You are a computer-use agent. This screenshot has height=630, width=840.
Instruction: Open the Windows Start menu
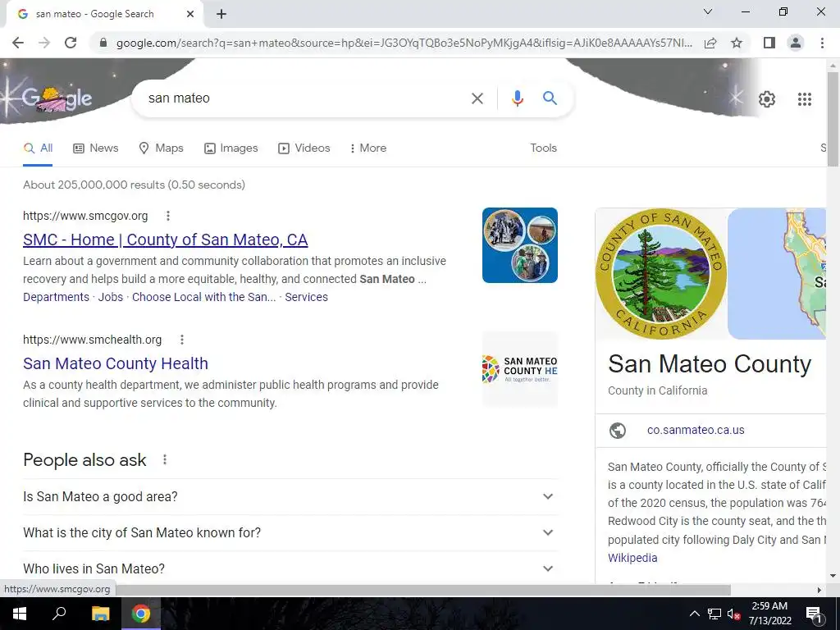(20, 614)
